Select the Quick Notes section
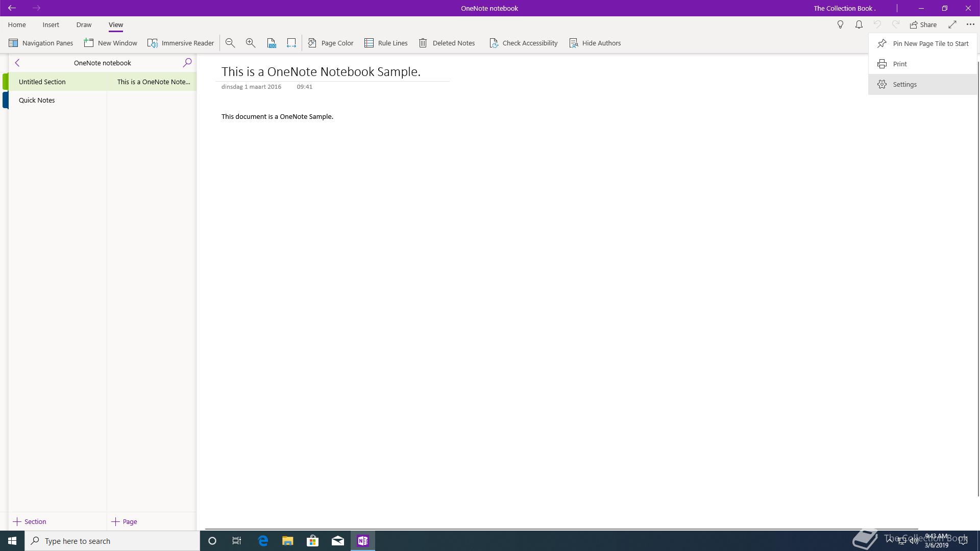 tap(58, 100)
